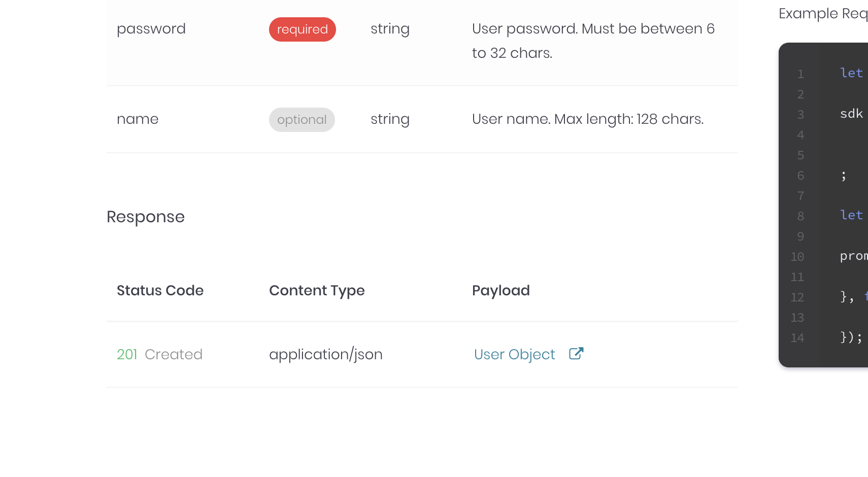Select the password parameter name
Image resolution: width=868 pixels, height=477 pixels.
[x=151, y=29]
